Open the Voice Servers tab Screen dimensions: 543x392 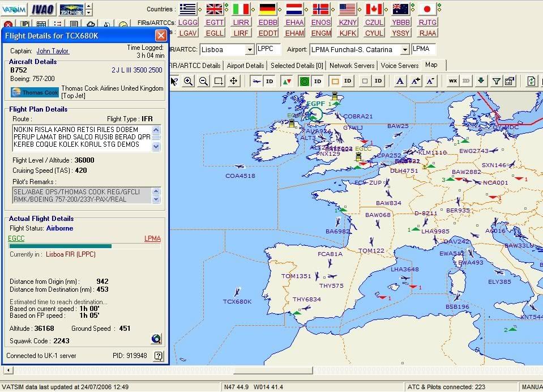click(400, 66)
